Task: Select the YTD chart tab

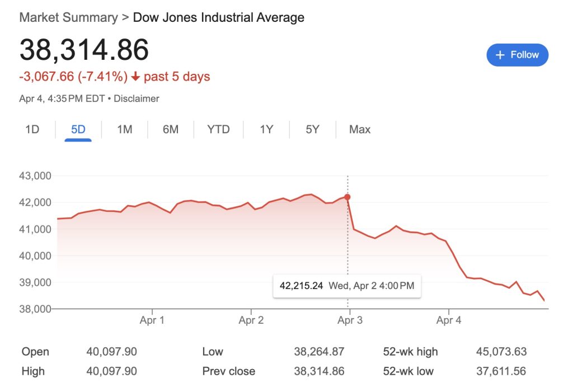Action: tap(218, 129)
